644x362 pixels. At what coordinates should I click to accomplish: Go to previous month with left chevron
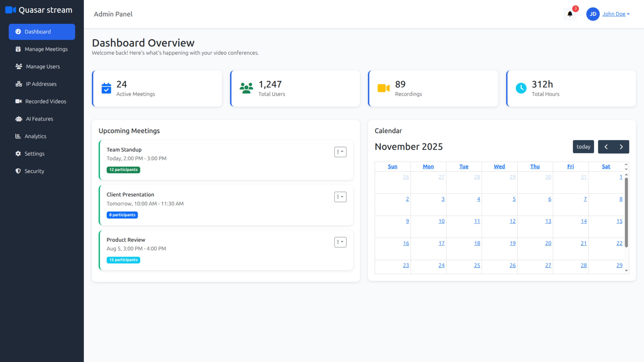606,147
